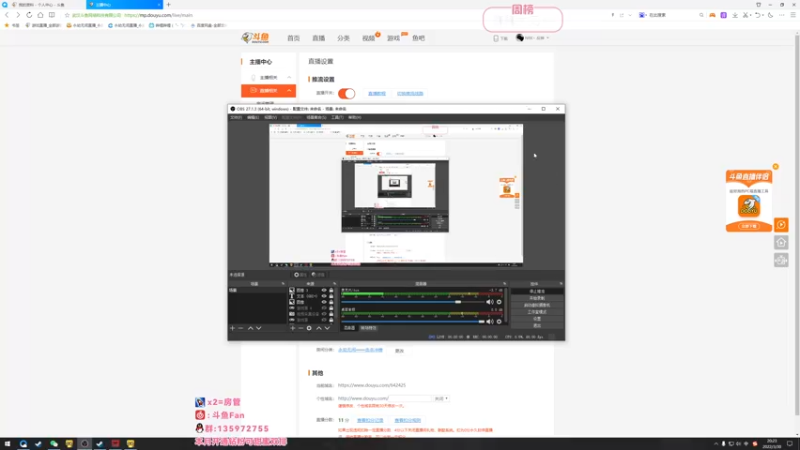Open the 编辑 menu in OBS
Screen dimensions: 800x450
[x=253, y=117]
